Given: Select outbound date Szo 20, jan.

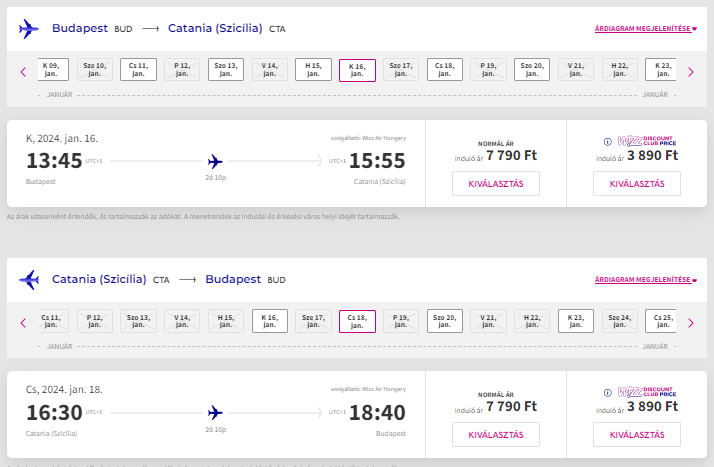Looking at the screenshot, I should [532, 69].
